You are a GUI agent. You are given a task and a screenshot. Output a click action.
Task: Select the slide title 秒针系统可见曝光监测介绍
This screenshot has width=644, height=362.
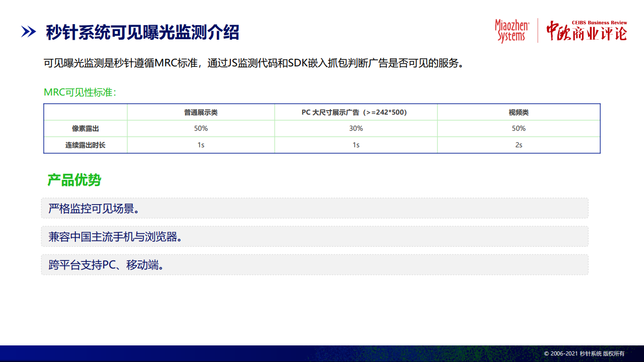click(142, 32)
